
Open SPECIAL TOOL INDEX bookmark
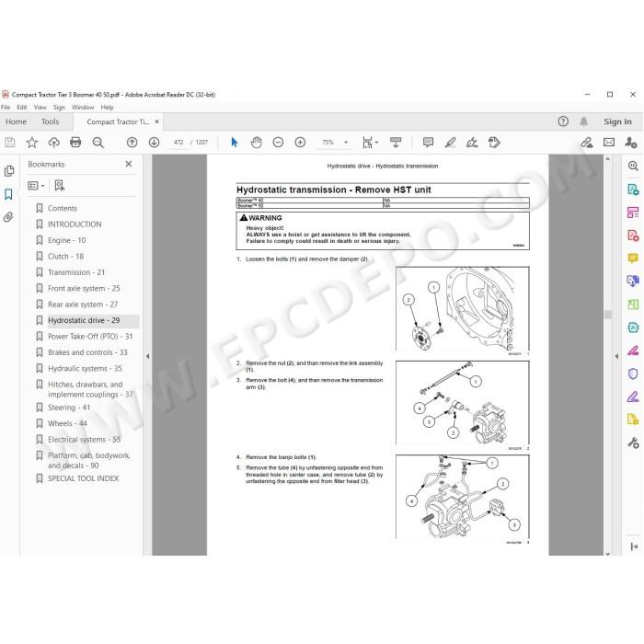coord(83,478)
